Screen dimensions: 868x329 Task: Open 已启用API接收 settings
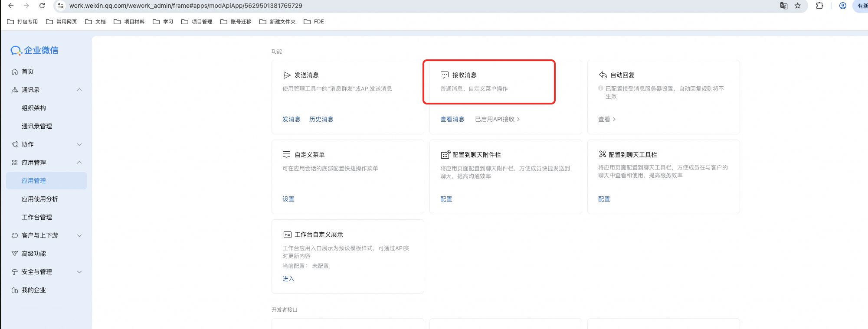tap(498, 119)
